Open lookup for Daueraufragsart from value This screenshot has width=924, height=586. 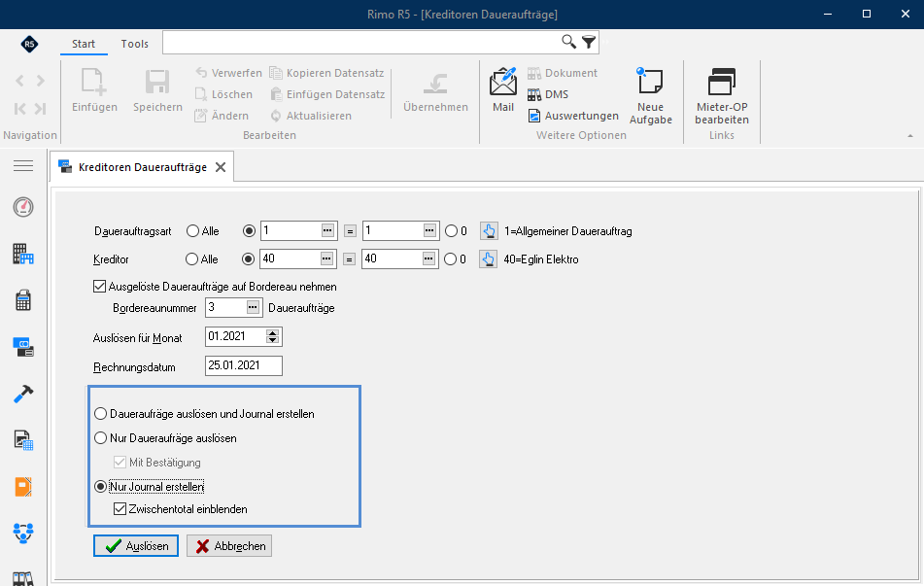click(328, 230)
